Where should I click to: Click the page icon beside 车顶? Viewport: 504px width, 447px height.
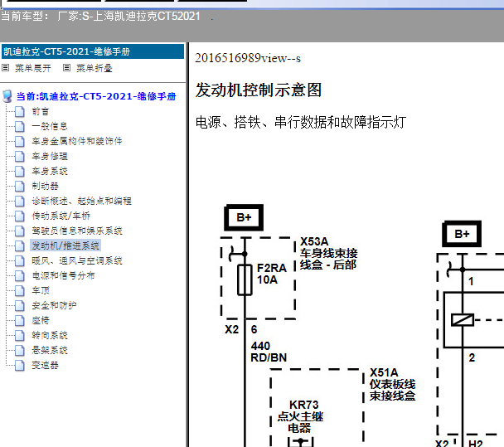click(21, 290)
